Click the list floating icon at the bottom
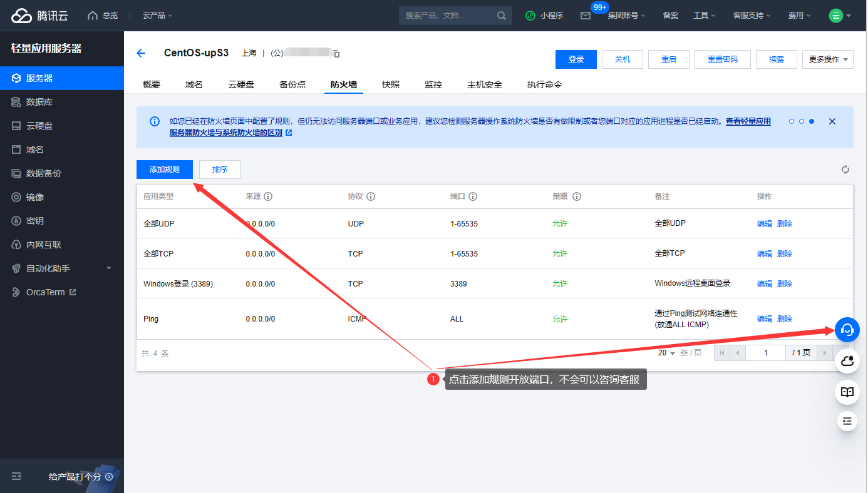The image size is (868, 493). 847,421
